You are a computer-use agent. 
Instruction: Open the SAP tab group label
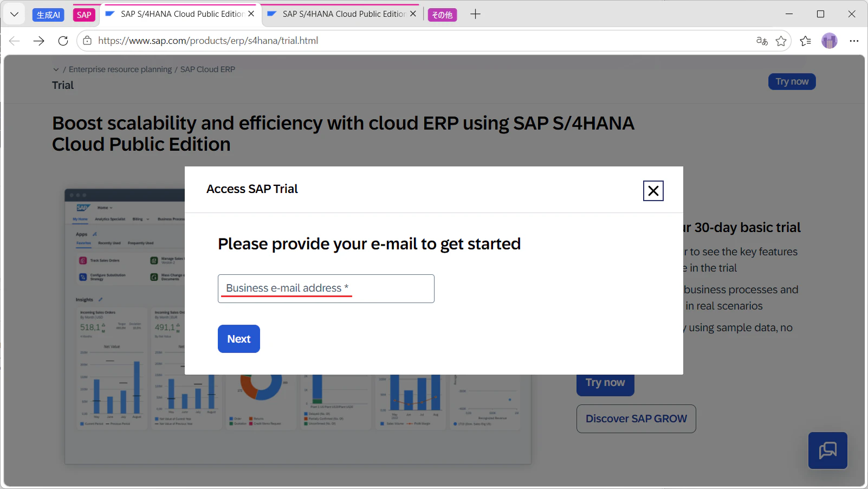point(84,15)
